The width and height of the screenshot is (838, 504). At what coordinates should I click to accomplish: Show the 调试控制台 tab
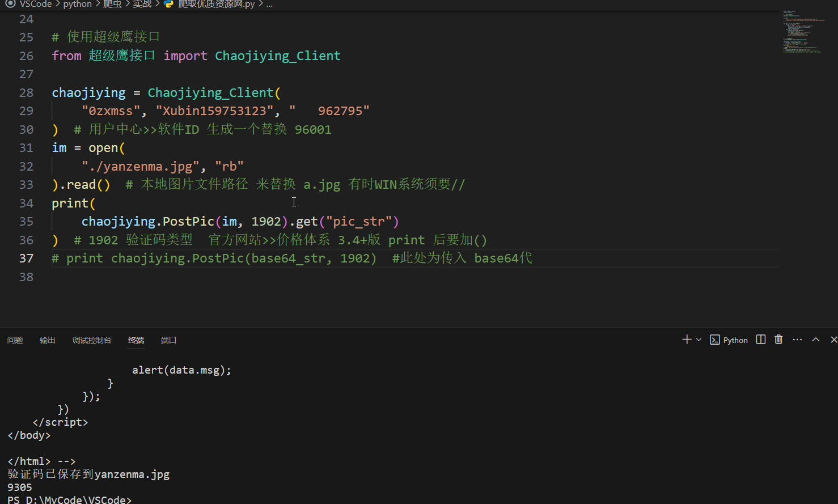[92, 340]
